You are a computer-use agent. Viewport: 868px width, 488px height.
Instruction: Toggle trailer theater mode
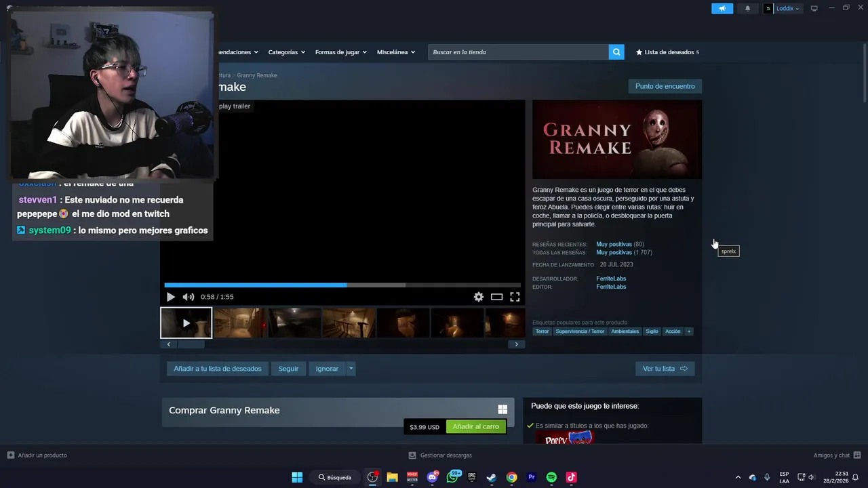point(497,297)
